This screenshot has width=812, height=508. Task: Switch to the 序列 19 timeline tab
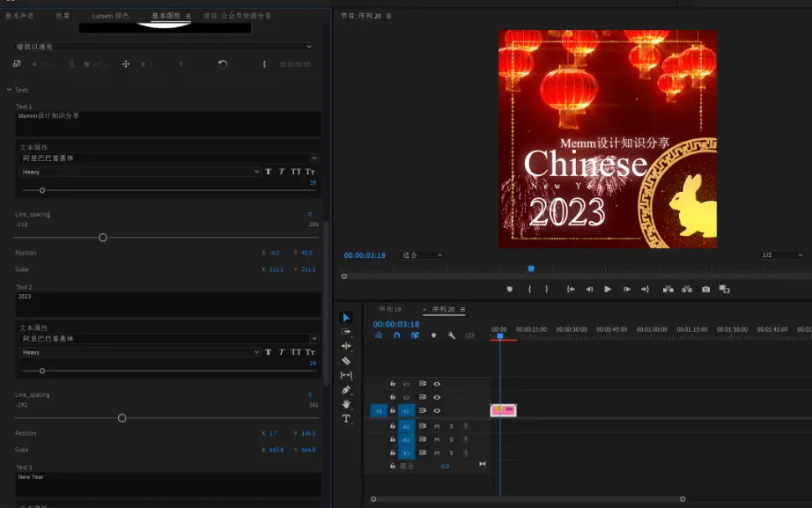click(389, 310)
